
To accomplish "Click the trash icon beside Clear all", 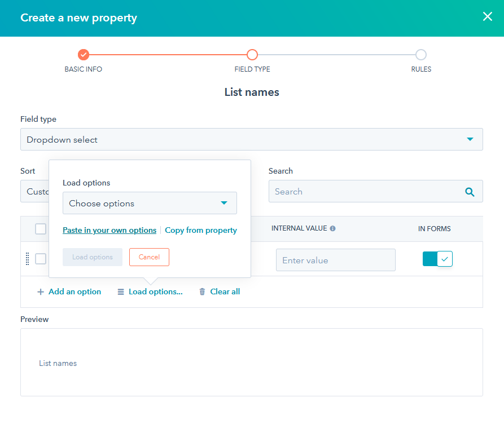I will [202, 291].
